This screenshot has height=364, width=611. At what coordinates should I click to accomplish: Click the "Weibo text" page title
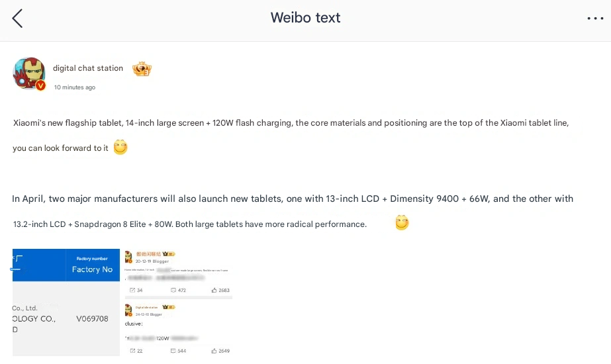(x=305, y=18)
